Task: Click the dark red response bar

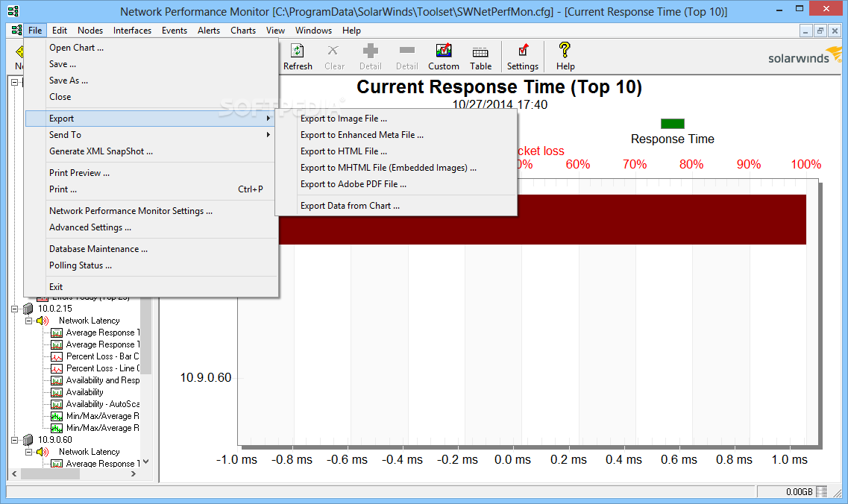Action: (542, 219)
